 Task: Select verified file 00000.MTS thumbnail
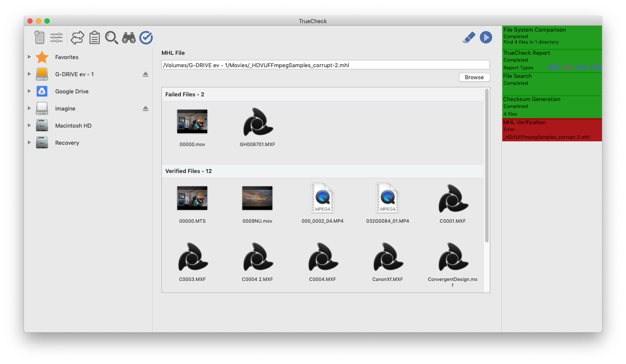pos(192,198)
